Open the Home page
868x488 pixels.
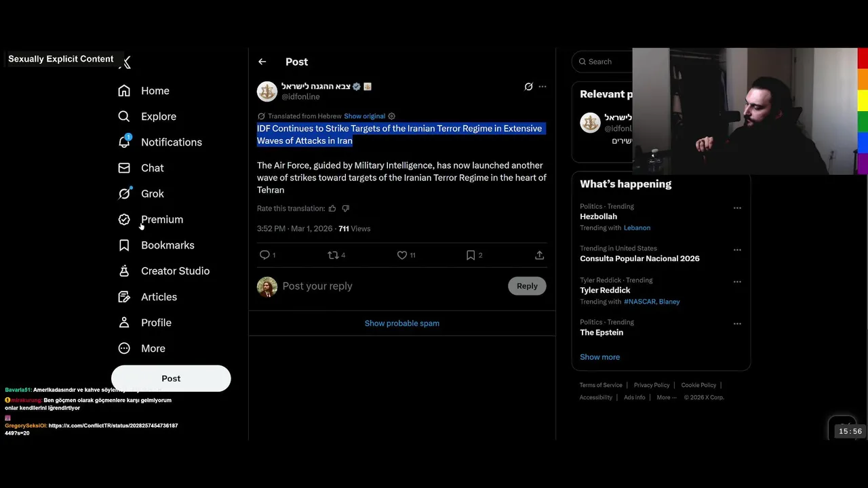coord(144,91)
